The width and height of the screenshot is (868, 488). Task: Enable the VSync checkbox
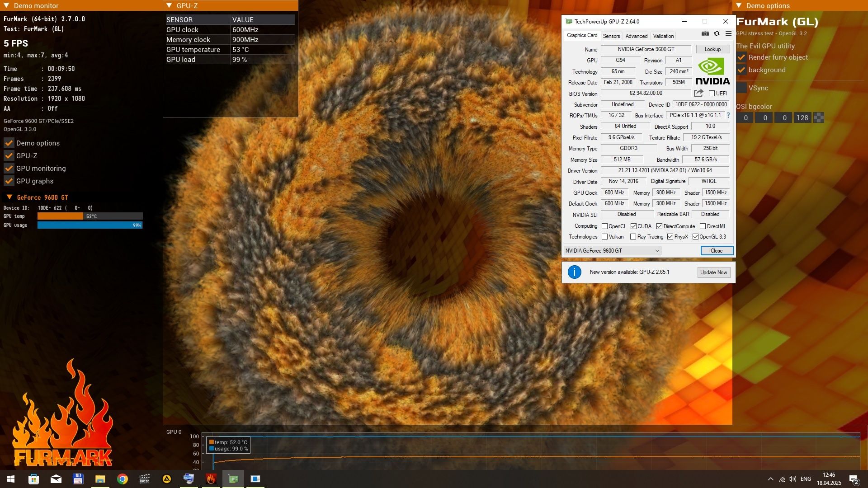coord(741,88)
